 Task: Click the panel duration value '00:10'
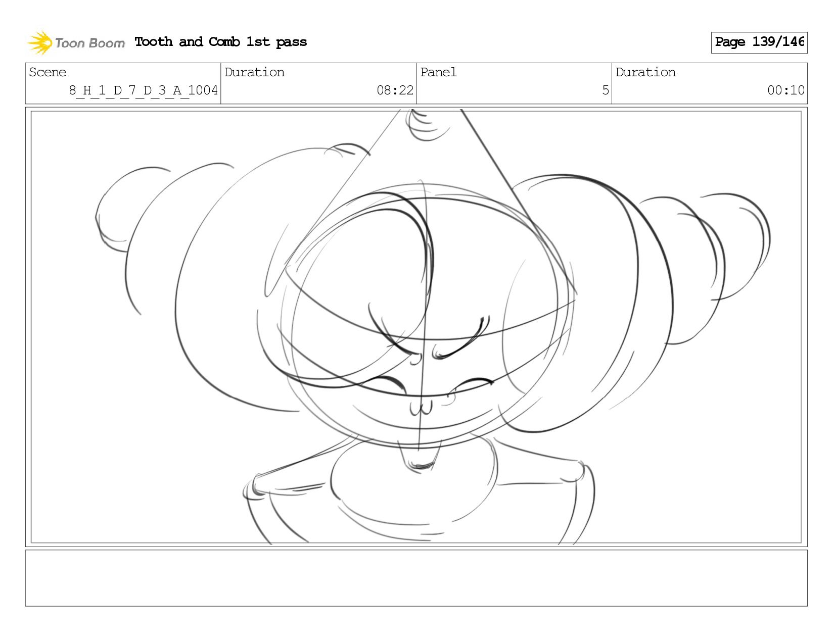tap(786, 90)
